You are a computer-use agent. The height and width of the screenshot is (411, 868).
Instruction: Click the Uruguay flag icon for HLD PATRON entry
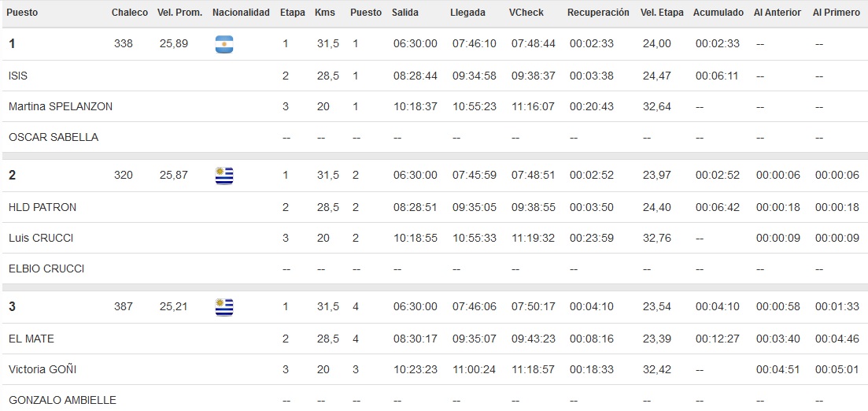224,176
